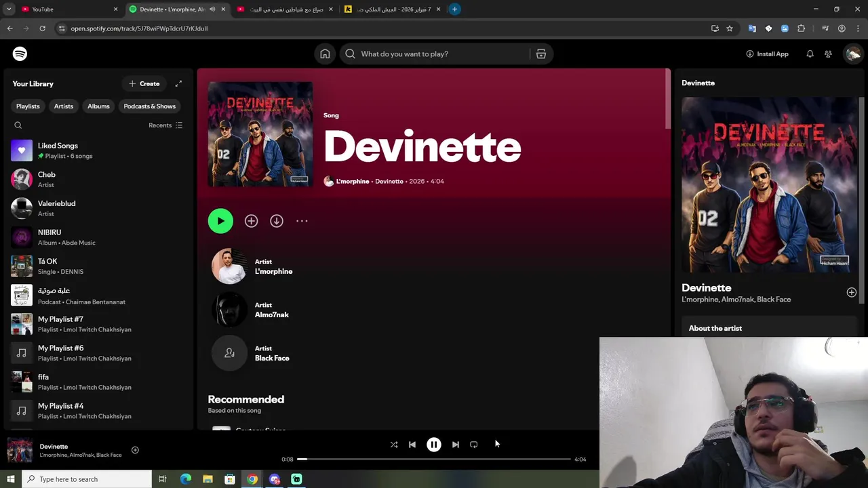Pause playback in player bar
Screen dimensions: 868x488
[x=434, y=445]
